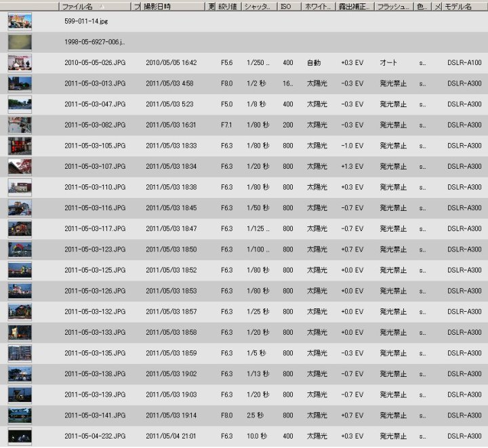The image size is (488, 448).
Task: Select thumbnail of 2011-05-04-232.JPG
Action: (20, 436)
